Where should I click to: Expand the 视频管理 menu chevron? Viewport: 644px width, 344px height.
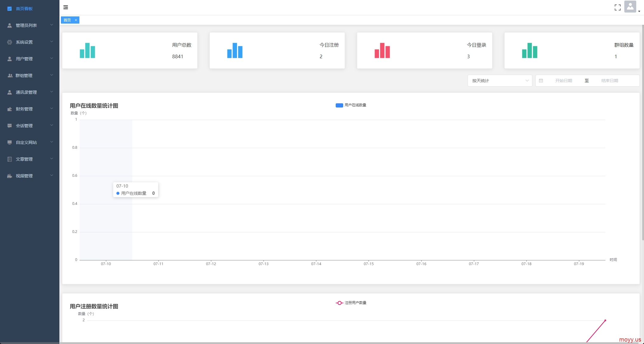(52, 175)
